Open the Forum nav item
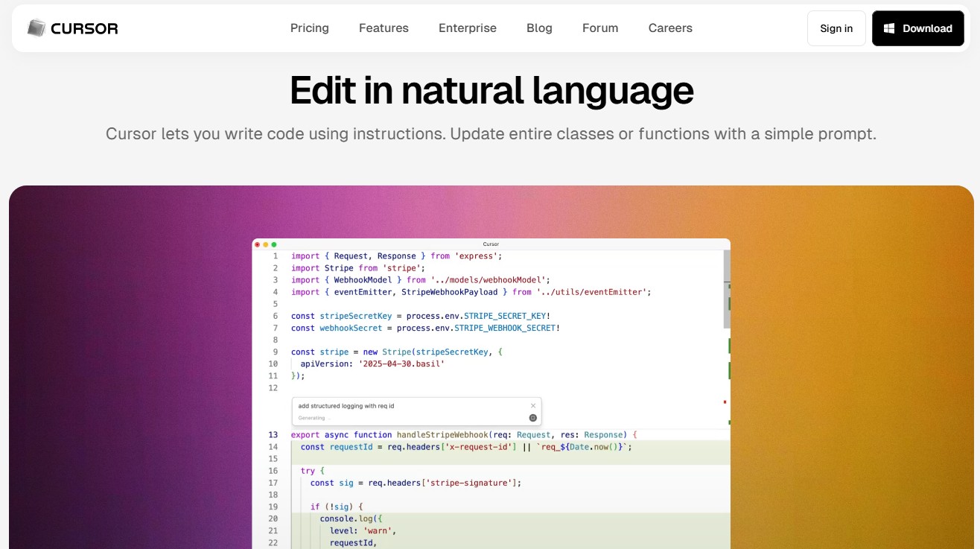980x549 pixels. click(x=600, y=28)
